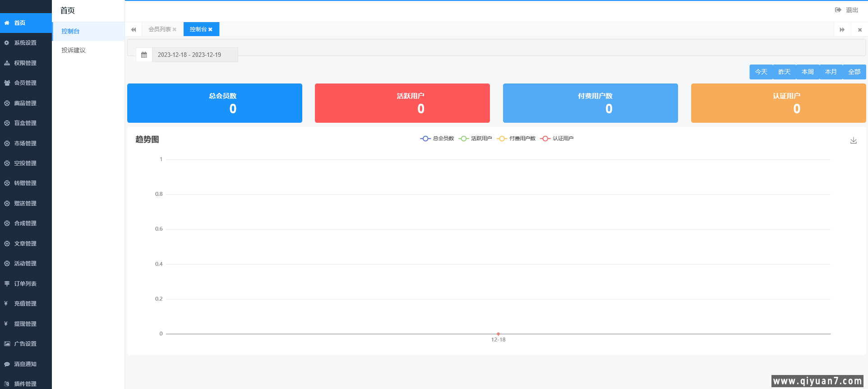Close the 控制台 tab with its X

(210, 30)
